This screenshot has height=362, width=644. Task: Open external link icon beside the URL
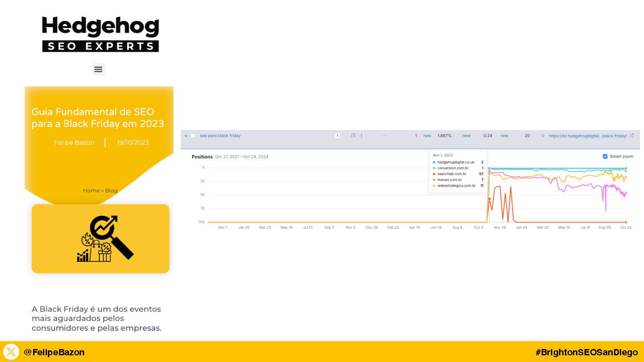[x=631, y=135]
